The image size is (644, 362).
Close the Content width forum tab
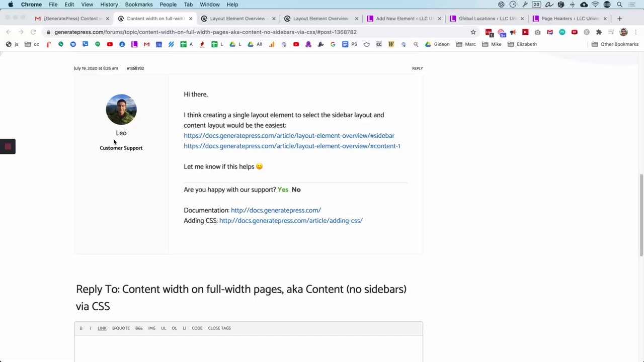pyautogui.click(x=191, y=19)
